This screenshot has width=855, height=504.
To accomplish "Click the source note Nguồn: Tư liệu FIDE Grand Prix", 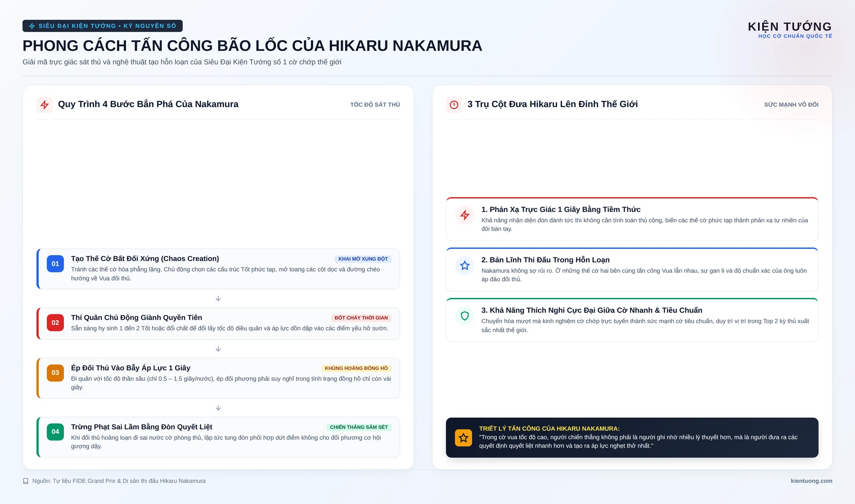I will 119,481.
